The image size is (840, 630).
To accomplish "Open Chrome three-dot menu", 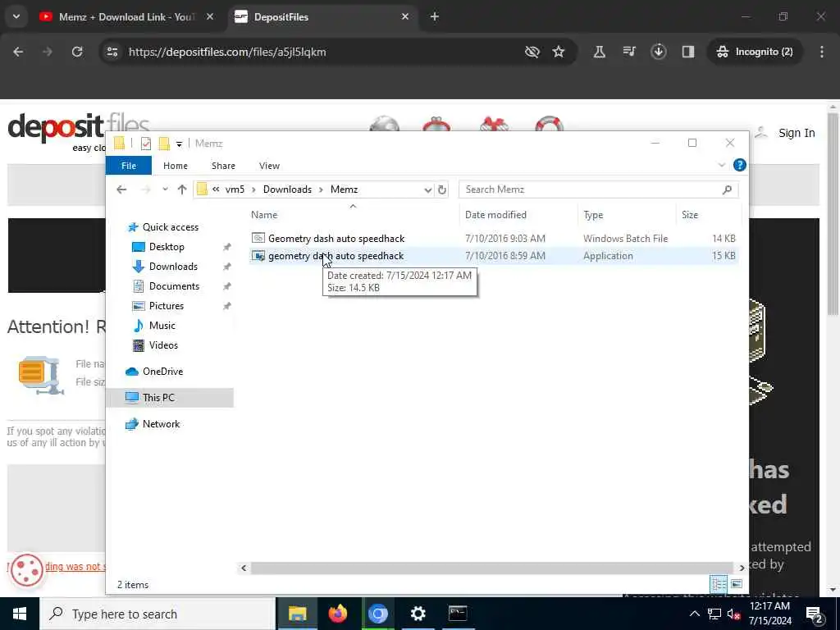I will pos(822,52).
